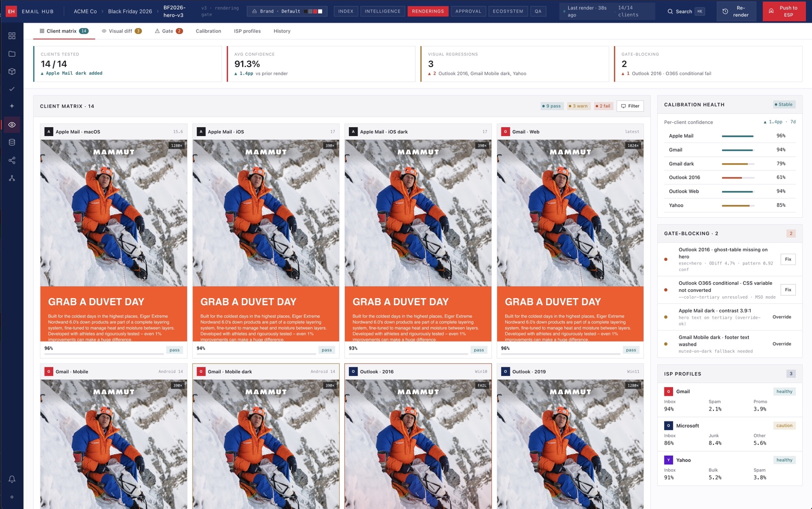
Task: Click the Outlook 2019 client icon
Action: point(505,372)
